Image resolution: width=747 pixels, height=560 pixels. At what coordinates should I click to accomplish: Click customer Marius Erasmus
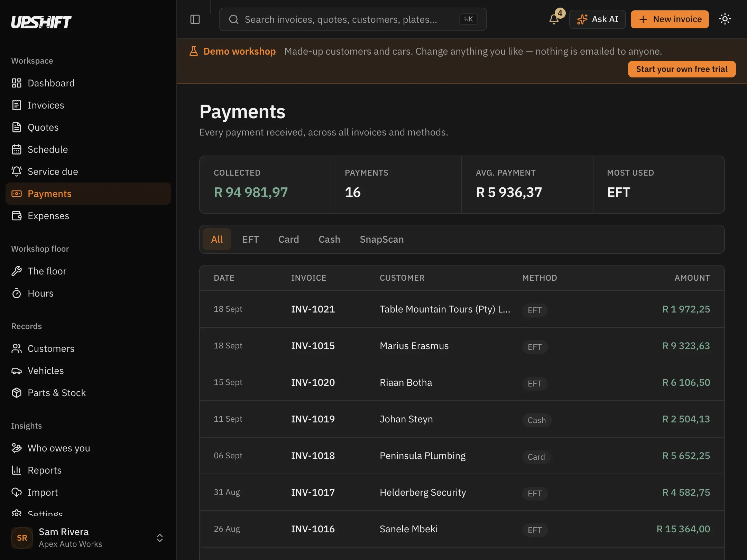click(414, 346)
